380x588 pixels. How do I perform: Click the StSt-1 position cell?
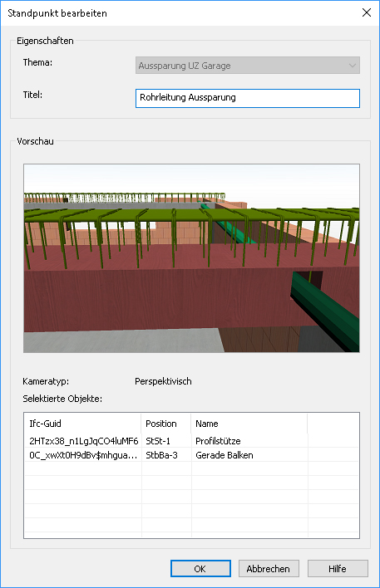(x=158, y=441)
